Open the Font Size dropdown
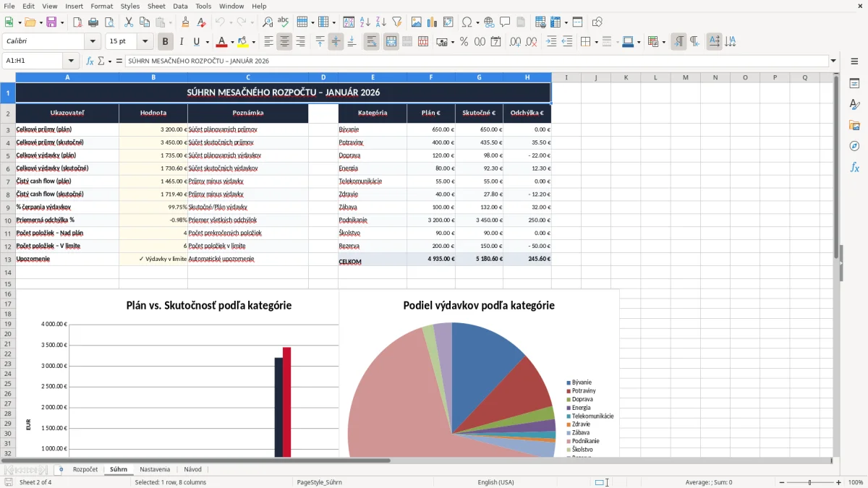 [x=145, y=42]
